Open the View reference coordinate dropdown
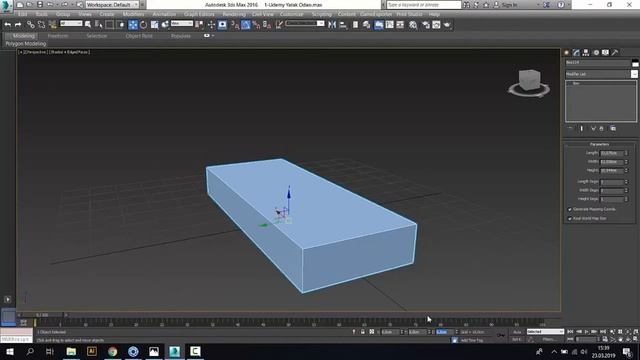Viewport: 640px width, 360px height. (x=182, y=24)
